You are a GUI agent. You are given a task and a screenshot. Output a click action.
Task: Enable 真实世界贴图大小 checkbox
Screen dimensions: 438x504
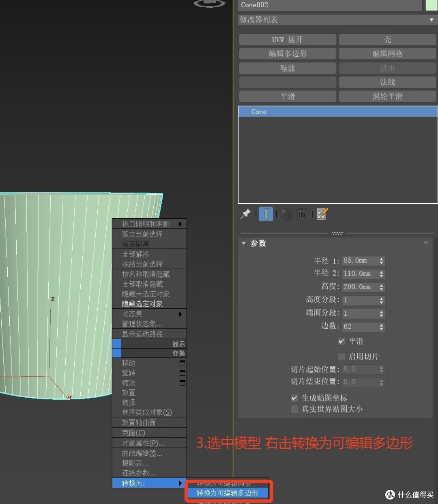[295, 409]
